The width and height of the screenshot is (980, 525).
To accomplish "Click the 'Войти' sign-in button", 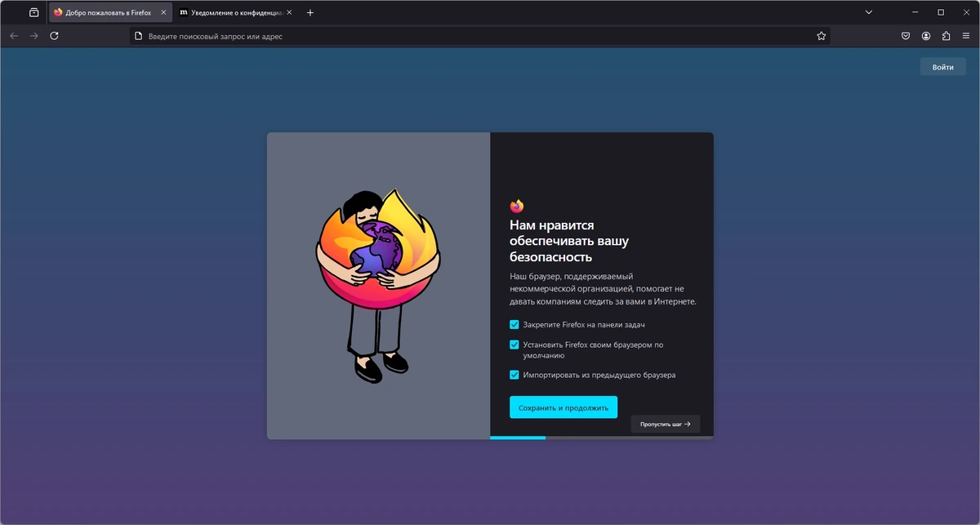I will (x=942, y=67).
